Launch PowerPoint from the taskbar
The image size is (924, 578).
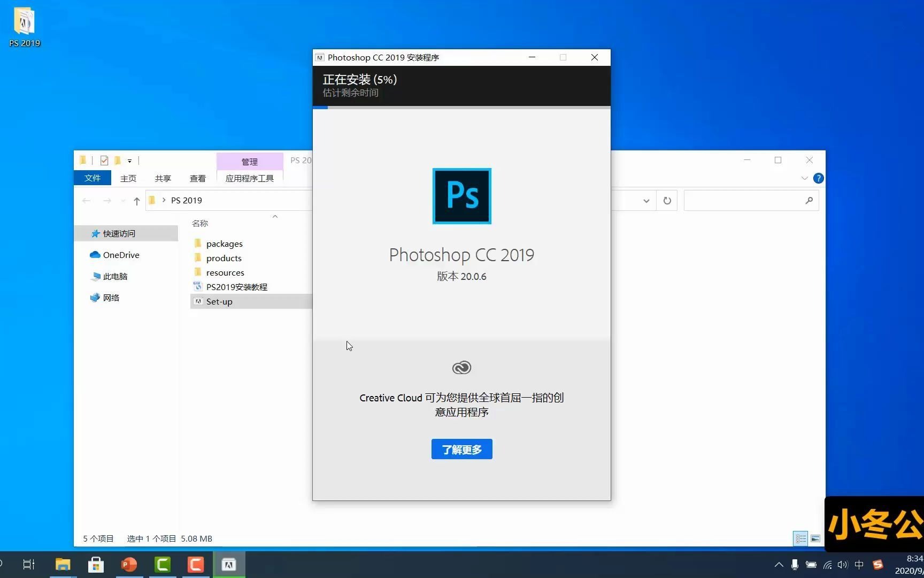coord(129,564)
